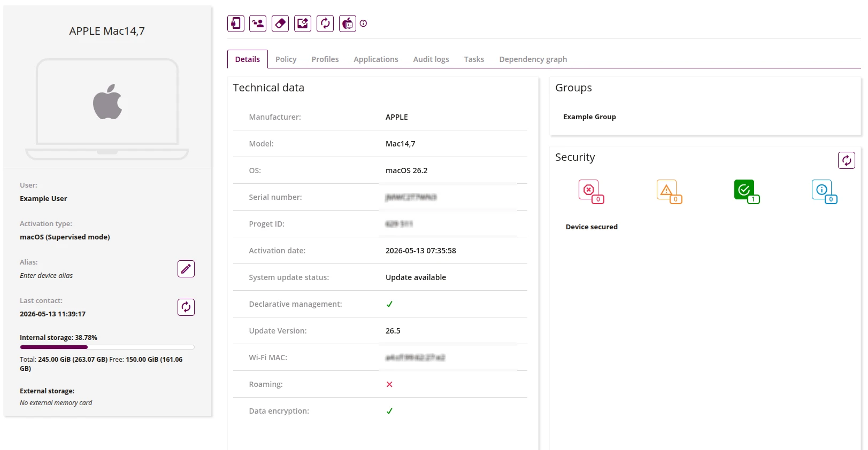Click the small info circle icon

[x=364, y=24]
